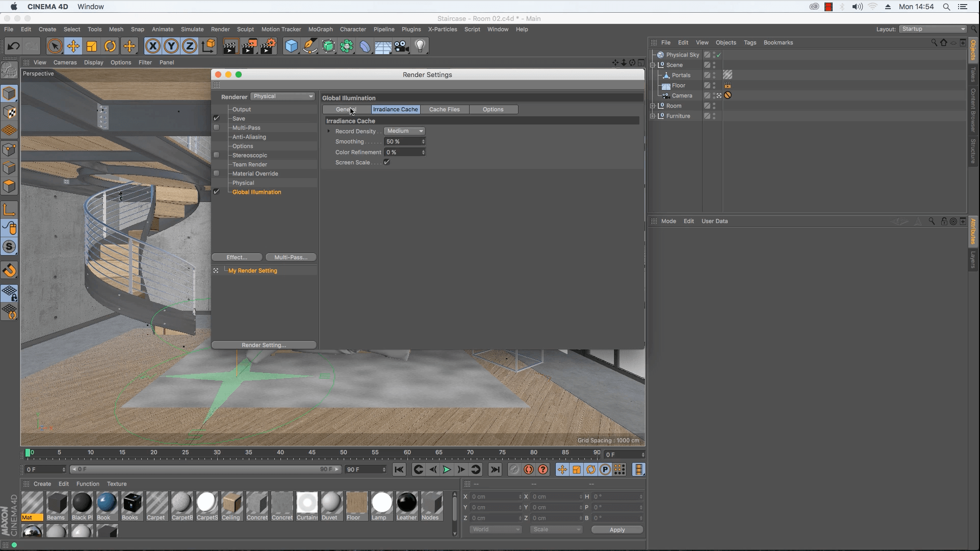980x551 pixels.
Task: Click the Light bulb icon
Action: point(420,46)
